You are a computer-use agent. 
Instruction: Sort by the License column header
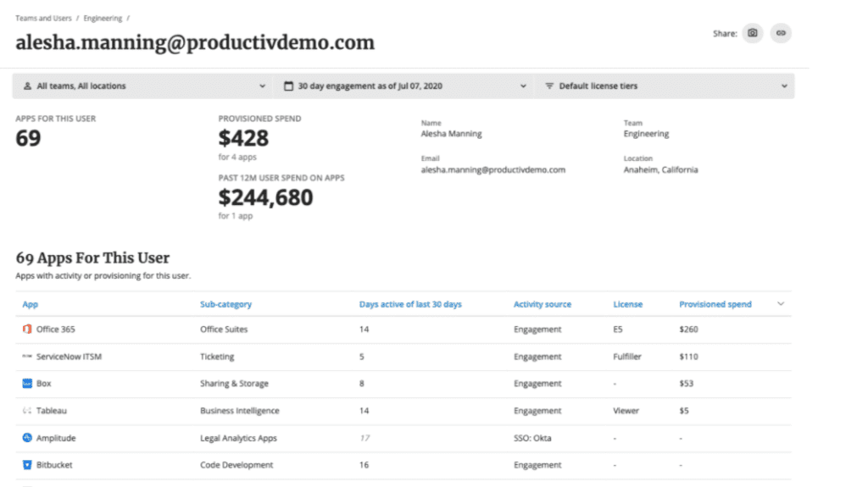click(628, 304)
